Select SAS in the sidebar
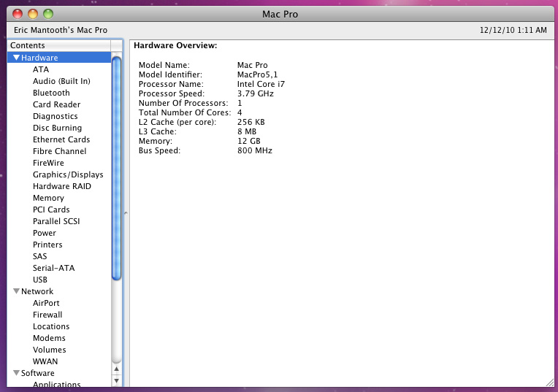The width and height of the screenshot is (558, 392). click(x=40, y=256)
